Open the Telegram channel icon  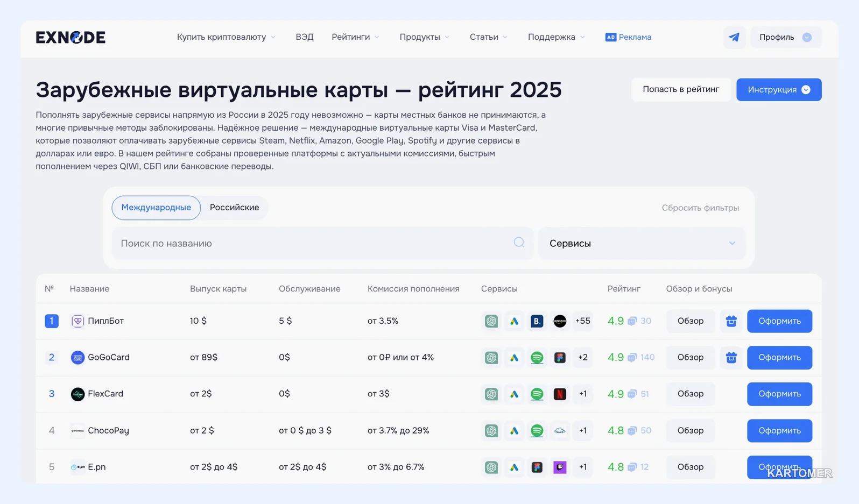[734, 37]
